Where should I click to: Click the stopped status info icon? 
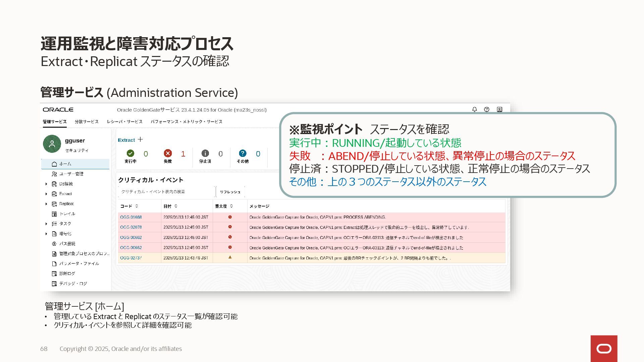(x=205, y=154)
